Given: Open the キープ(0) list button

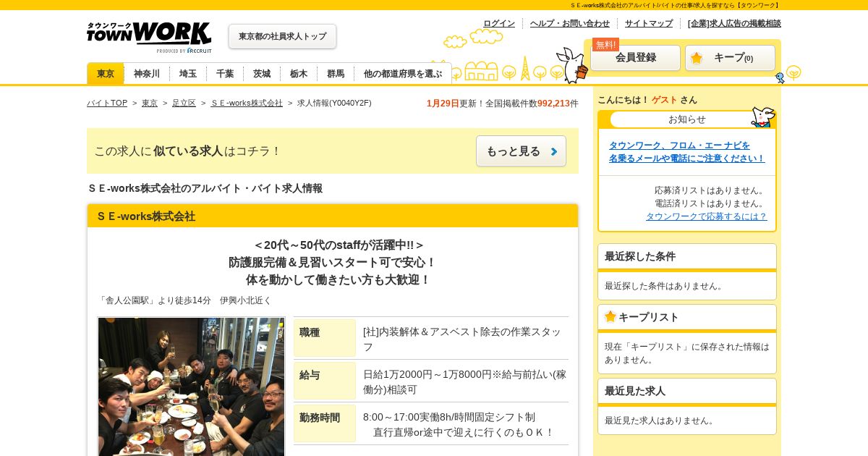Looking at the screenshot, I should [x=730, y=58].
